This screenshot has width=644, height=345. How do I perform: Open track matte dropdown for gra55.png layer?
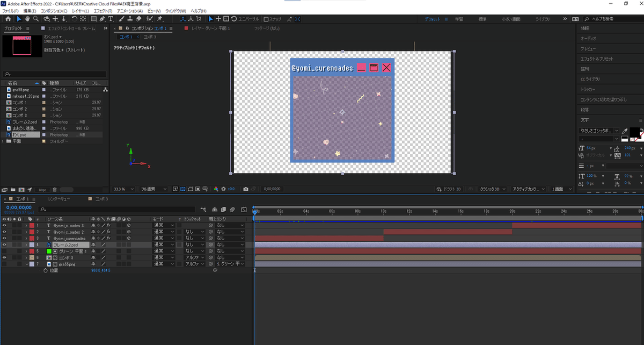(194, 264)
